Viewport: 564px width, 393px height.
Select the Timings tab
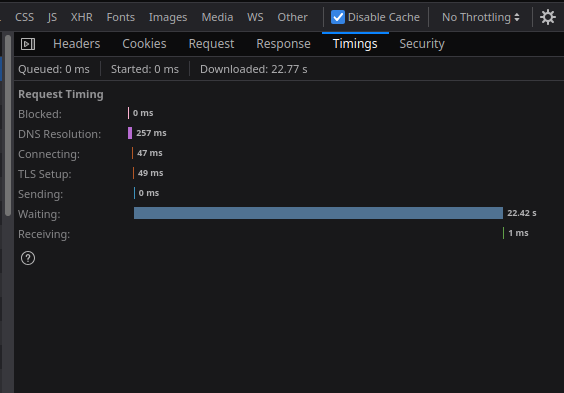355,44
